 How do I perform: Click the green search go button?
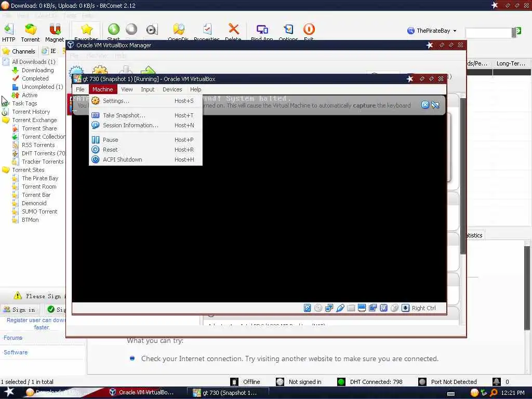tap(518, 31)
